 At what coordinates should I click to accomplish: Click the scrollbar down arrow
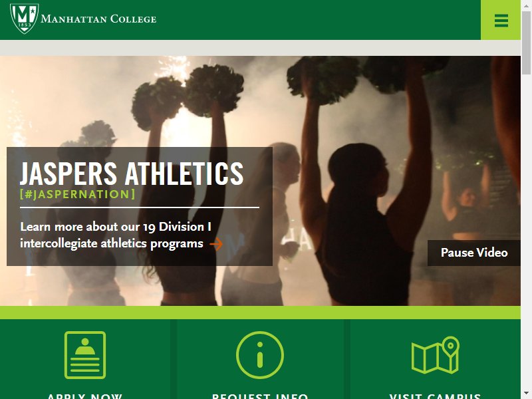tap(526, 394)
